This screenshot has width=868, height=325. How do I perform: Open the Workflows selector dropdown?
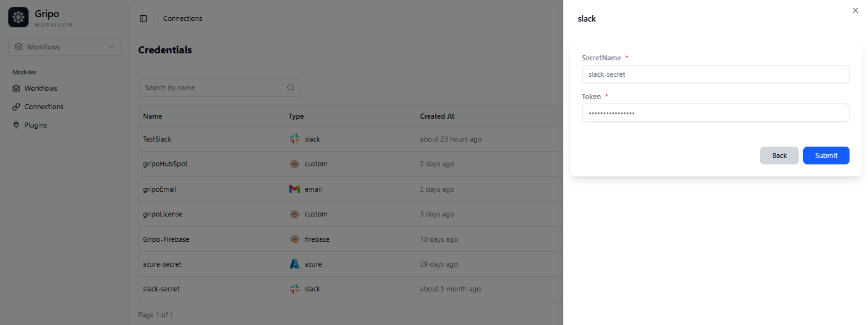coord(65,47)
